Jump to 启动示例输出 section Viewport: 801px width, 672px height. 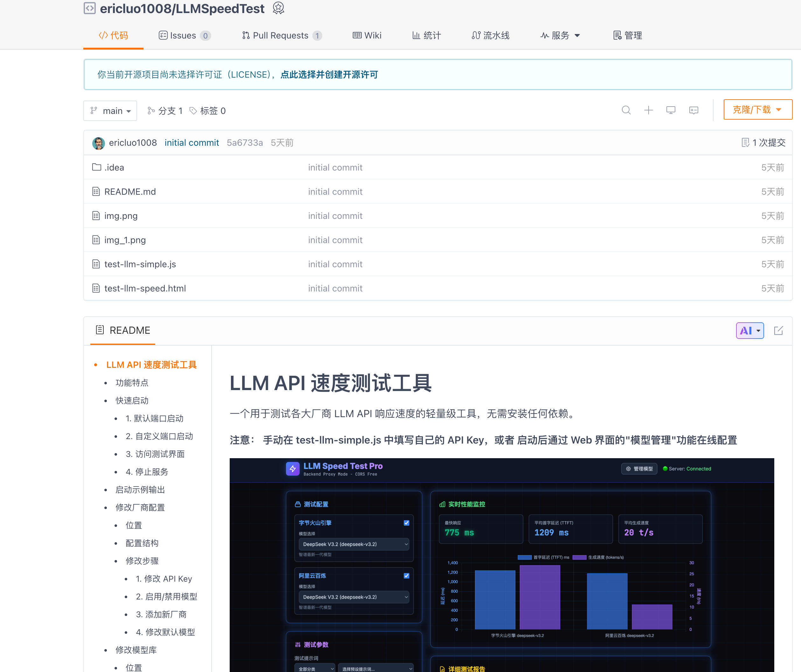pyautogui.click(x=140, y=490)
